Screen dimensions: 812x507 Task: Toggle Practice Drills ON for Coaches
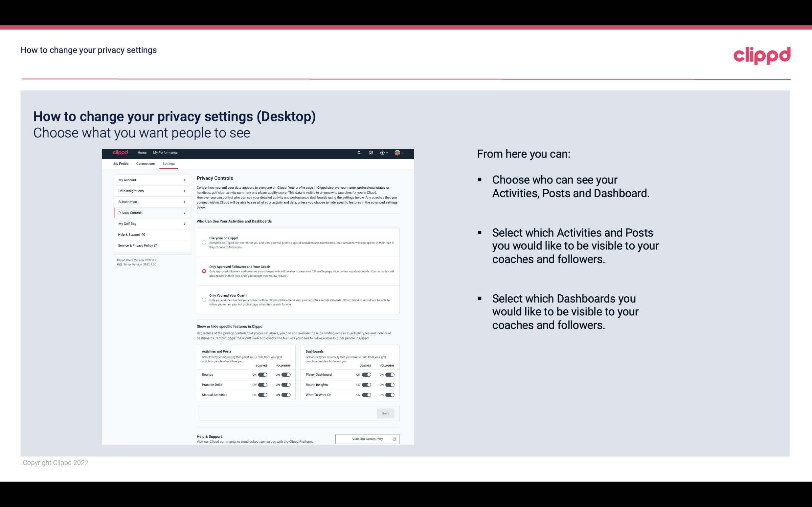click(262, 384)
